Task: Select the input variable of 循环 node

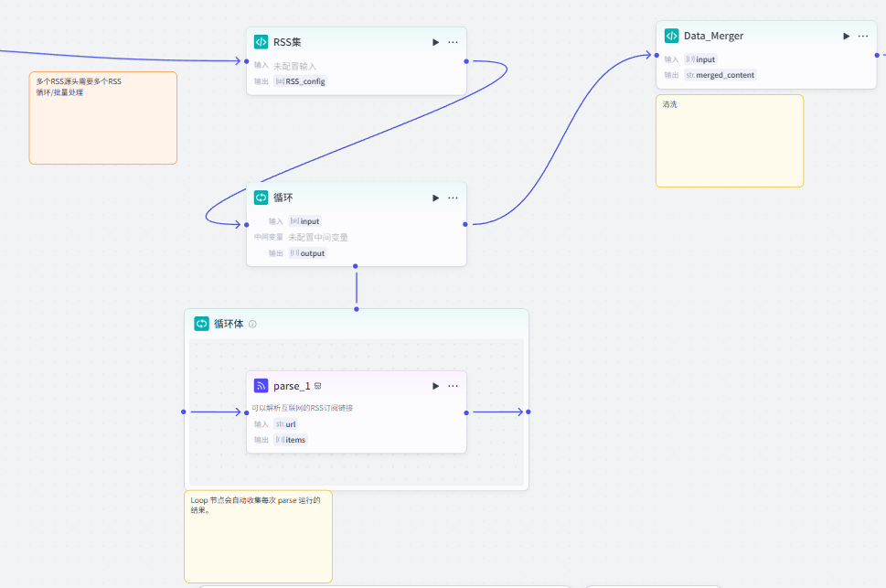Action: pos(305,221)
